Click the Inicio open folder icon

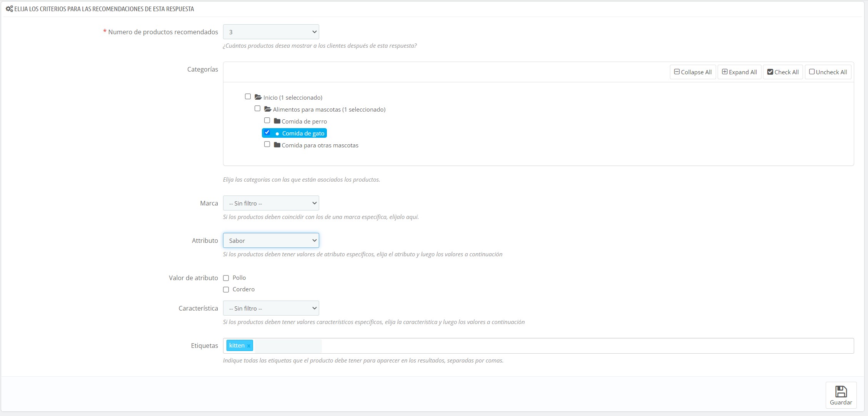click(x=258, y=97)
